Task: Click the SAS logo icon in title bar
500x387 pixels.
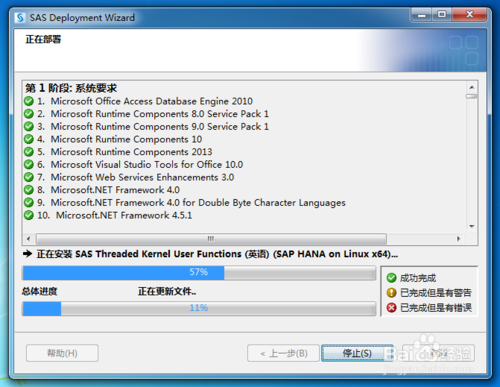Action: [20, 17]
